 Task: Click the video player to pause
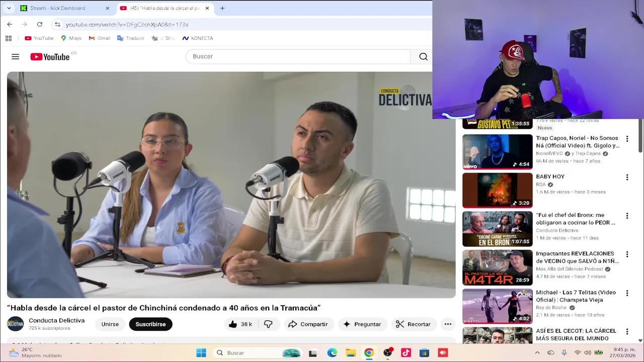click(231, 185)
